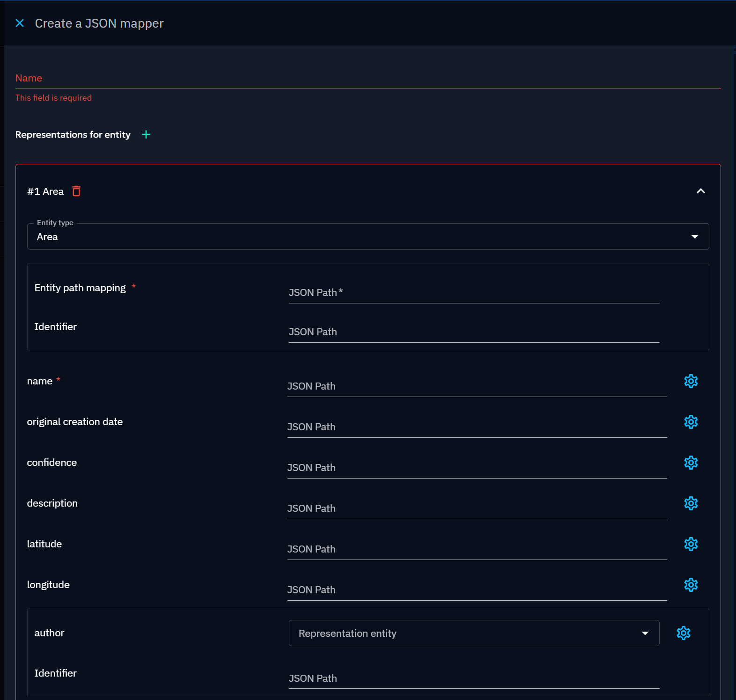Open settings gear for author attribute
Screen dimensions: 736x700
[683, 633]
